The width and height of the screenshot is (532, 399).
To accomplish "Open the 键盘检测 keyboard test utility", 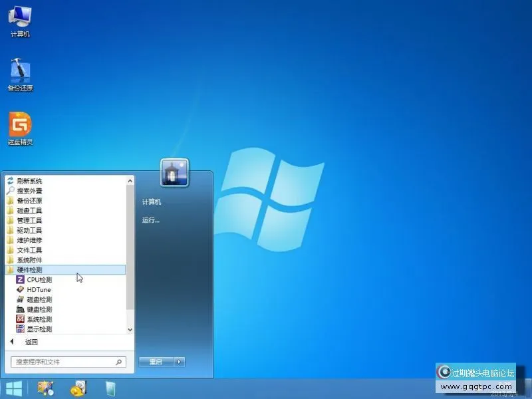I will click(x=40, y=309).
